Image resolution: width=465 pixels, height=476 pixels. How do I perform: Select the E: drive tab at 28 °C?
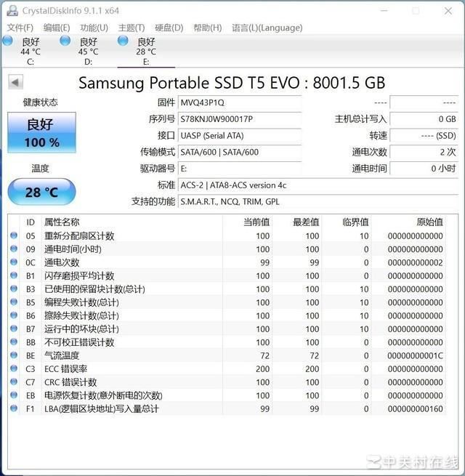pyautogui.click(x=146, y=51)
